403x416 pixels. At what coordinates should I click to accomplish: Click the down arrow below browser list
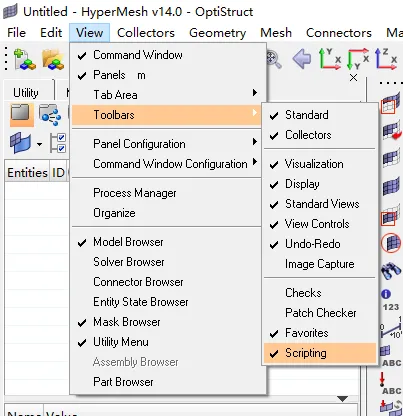click(x=342, y=399)
